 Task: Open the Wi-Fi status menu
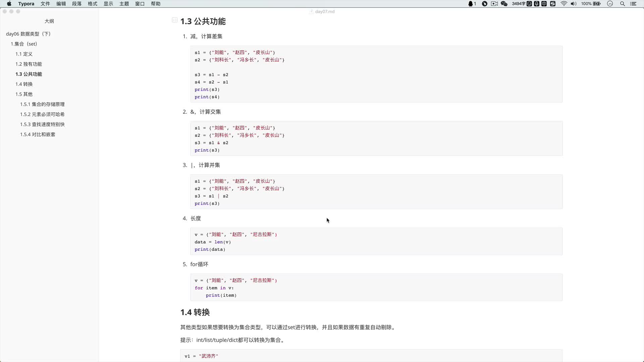click(564, 4)
